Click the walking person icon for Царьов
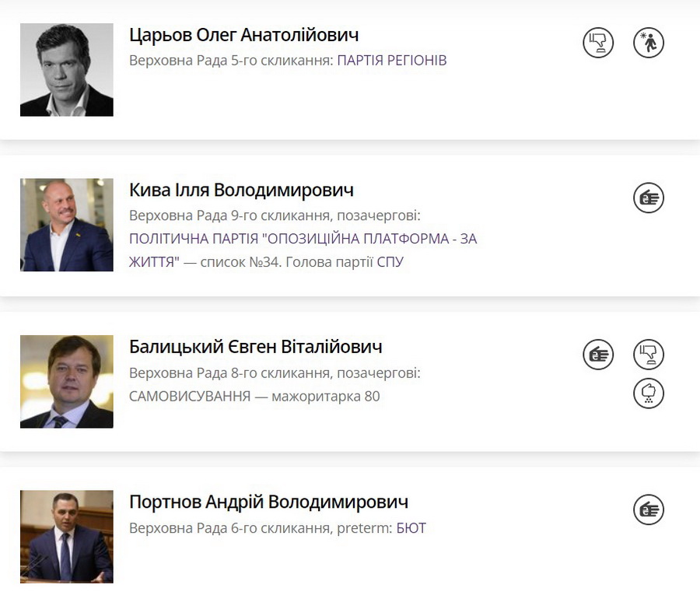Screen dimensions: 700x602 [649, 42]
